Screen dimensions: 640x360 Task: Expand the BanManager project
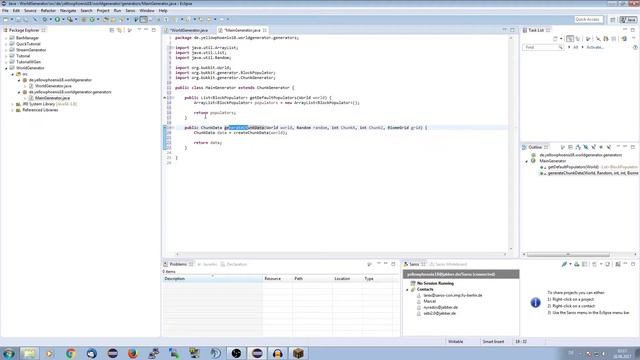6,38
